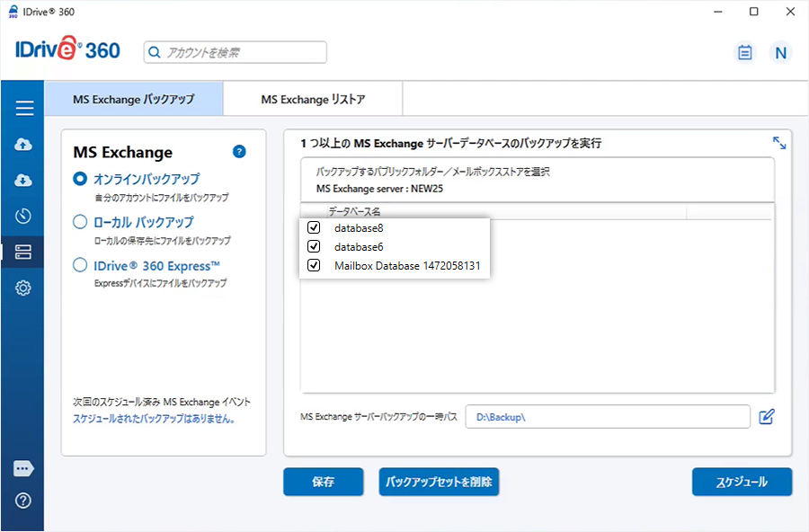Screen dimensions: 809x532
Task: Click the MS Exchange help info icon
Action: coord(239,152)
